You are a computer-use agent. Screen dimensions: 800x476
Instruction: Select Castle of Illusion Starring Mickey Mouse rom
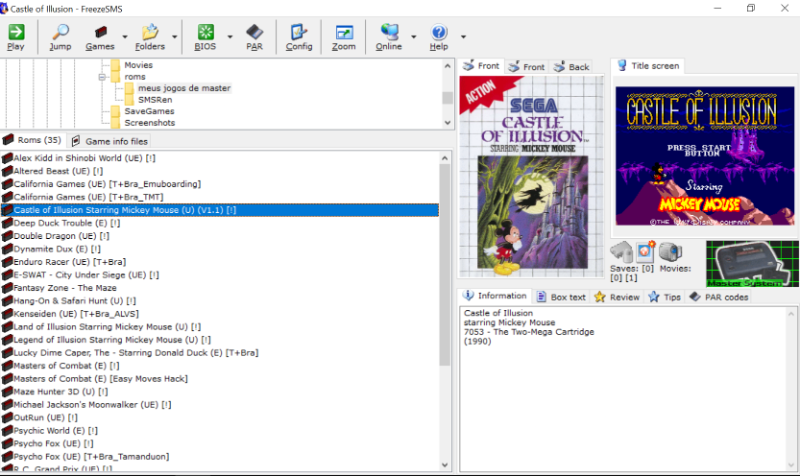point(219,210)
